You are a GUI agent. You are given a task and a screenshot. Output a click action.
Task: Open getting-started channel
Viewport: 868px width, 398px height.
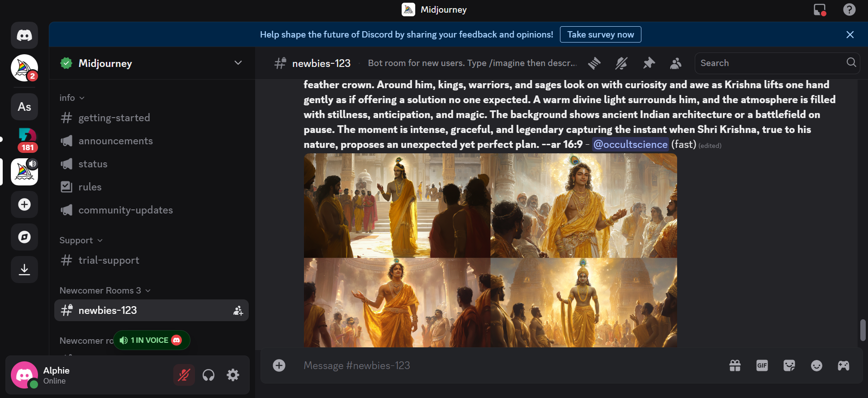point(151,118)
